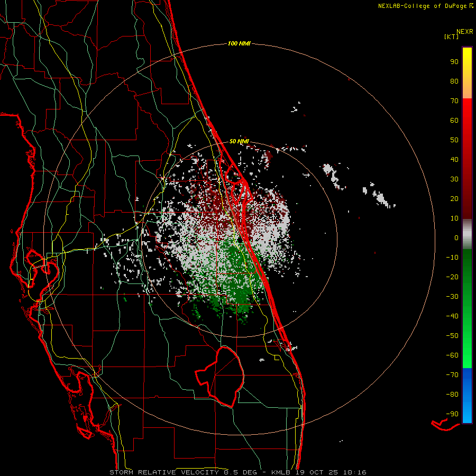Viewport: 476px width, 476px height.
Task: Click the -50 value on the velocity scale
Action: pos(452,336)
